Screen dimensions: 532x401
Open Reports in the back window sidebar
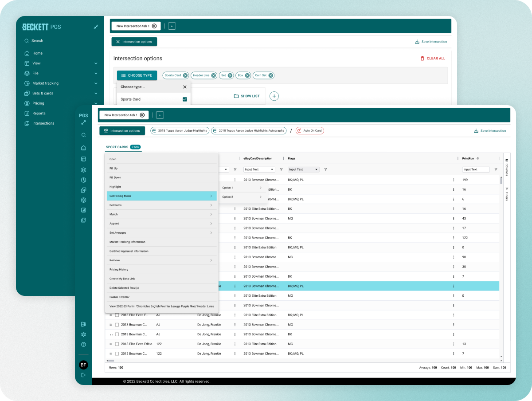[35, 113]
